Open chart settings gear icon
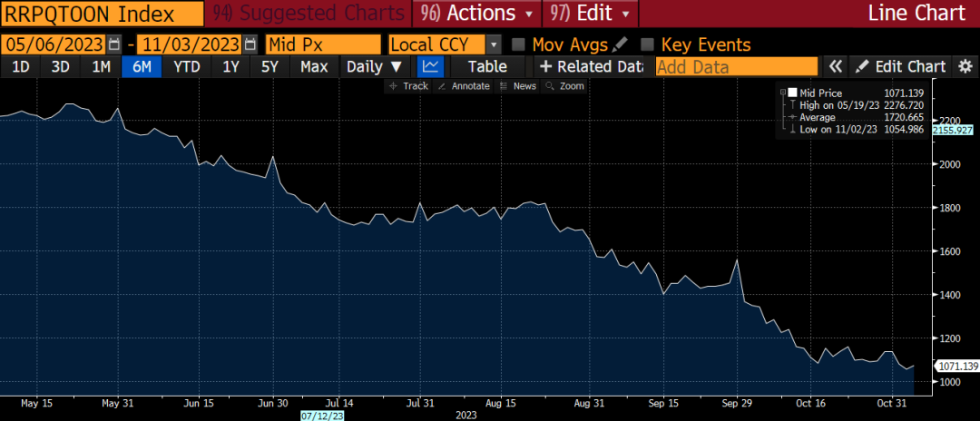The width and height of the screenshot is (980, 421). point(965,66)
